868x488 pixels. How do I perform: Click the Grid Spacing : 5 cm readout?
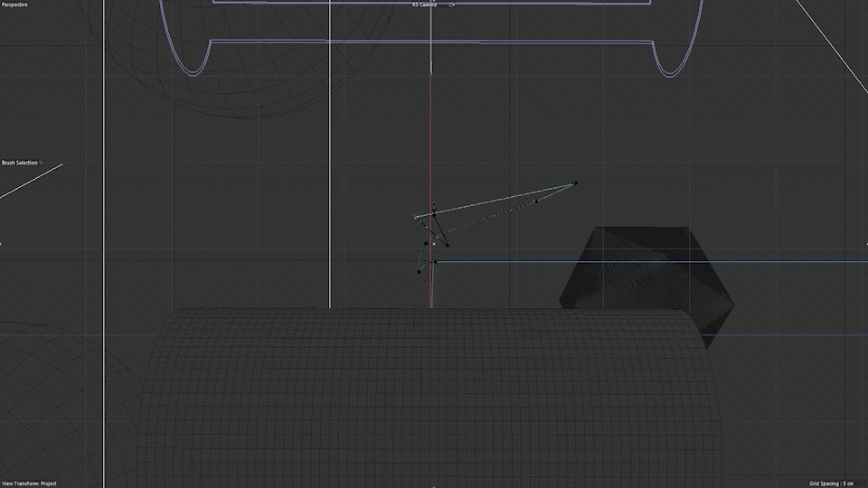pyautogui.click(x=831, y=483)
